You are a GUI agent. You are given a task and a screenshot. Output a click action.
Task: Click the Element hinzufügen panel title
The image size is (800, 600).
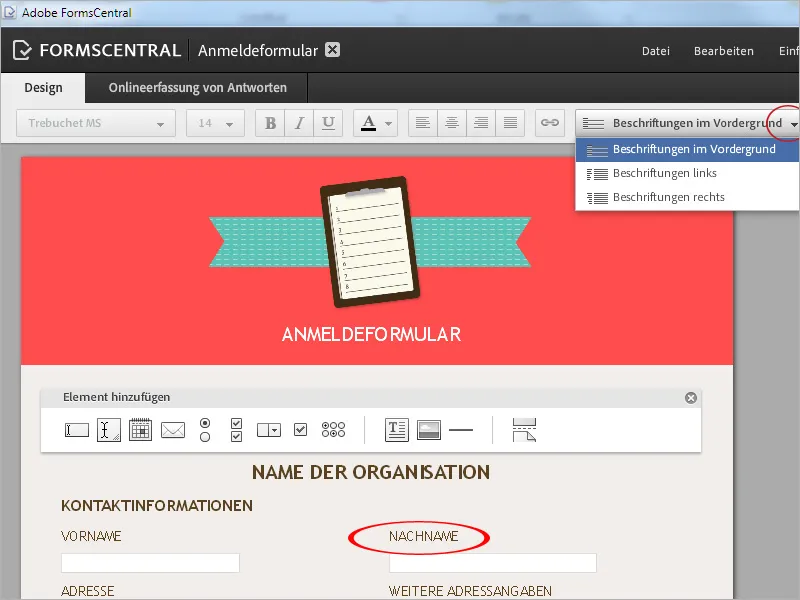(x=116, y=397)
